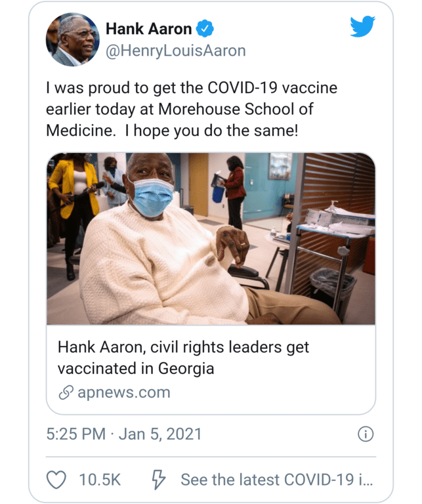Click the sentence "I hope you do the same!"
The image size is (422, 504).
point(211,130)
